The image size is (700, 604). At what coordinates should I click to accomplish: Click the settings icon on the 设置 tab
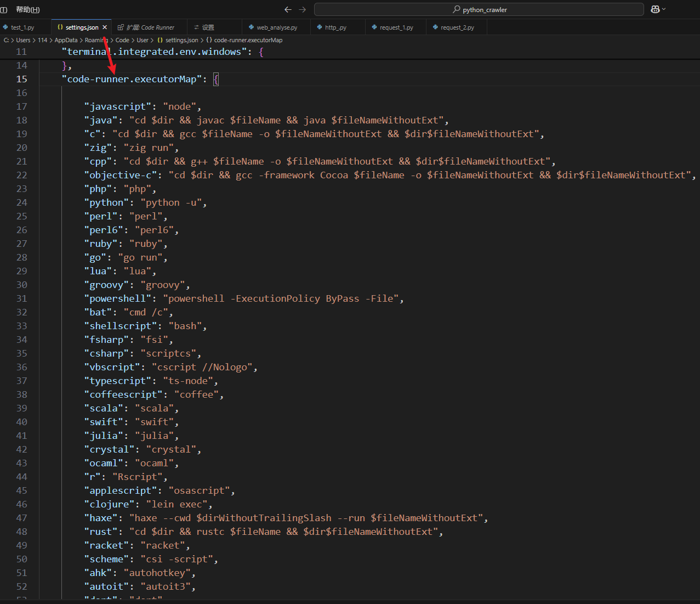pyautogui.click(x=196, y=26)
